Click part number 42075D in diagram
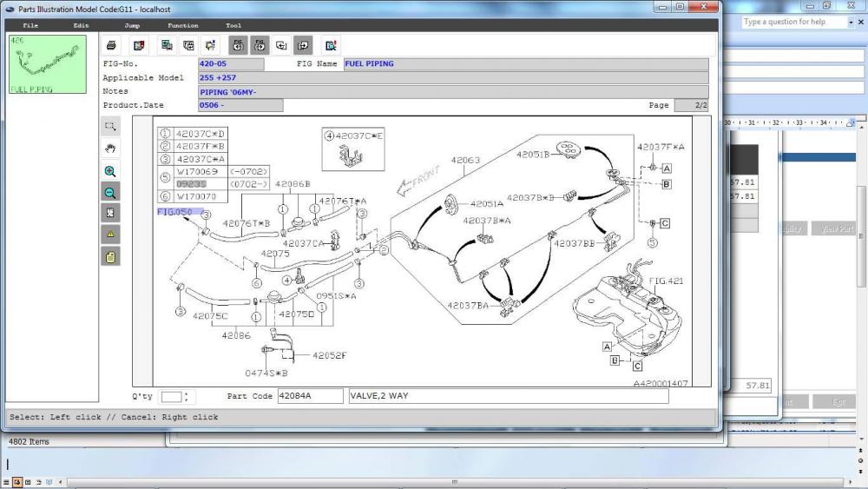This screenshot has width=868, height=489. pyautogui.click(x=296, y=314)
